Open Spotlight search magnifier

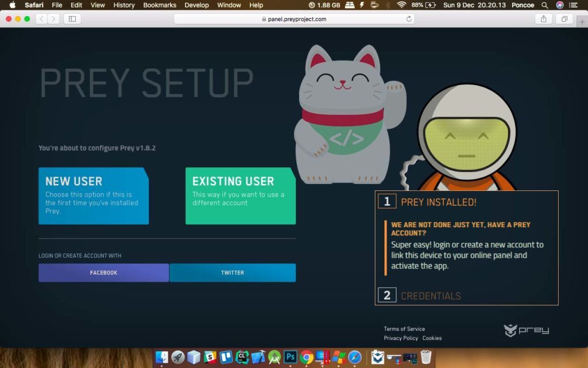coord(545,5)
